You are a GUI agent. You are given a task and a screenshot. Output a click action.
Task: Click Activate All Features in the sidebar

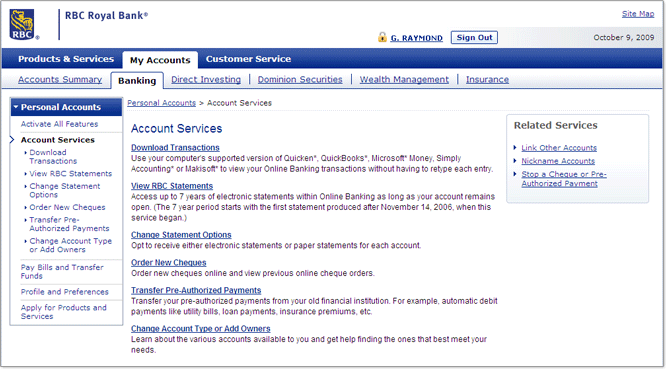click(59, 124)
